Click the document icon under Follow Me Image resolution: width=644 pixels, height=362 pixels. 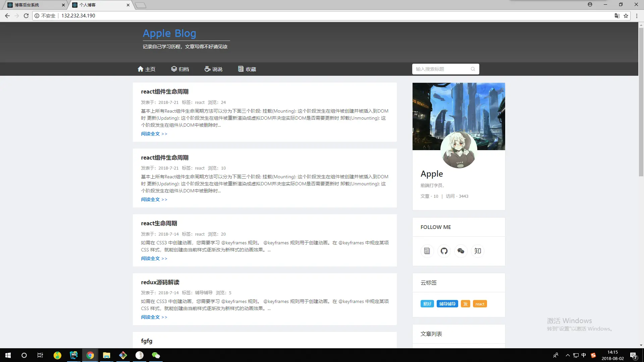click(x=427, y=251)
